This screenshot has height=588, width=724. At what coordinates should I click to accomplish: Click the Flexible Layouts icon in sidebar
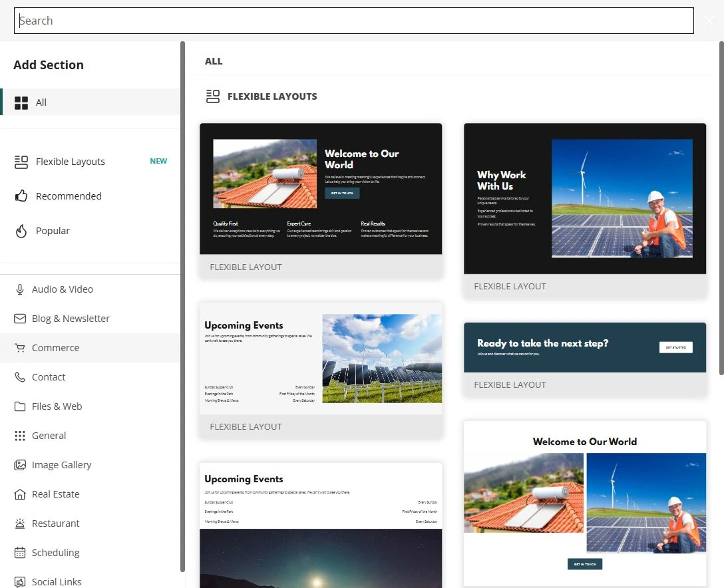[21, 162]
